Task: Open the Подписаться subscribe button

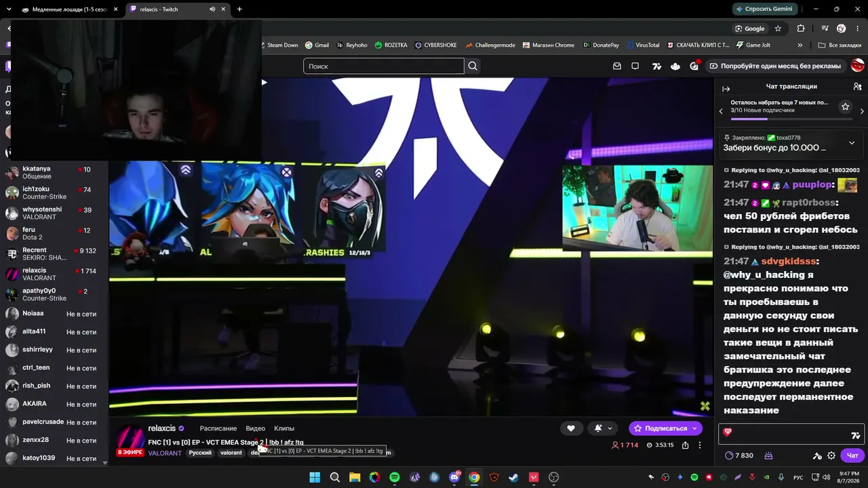Action: [x=665, y=428]
